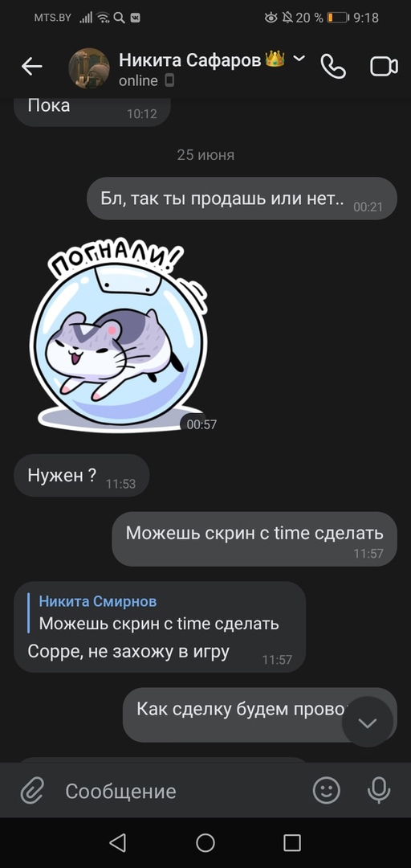Select outgoing 'Можешь скрин с time сделать' bubble
Image resolution: width=411 pixels, height=868 pixels.
[254, 538]
